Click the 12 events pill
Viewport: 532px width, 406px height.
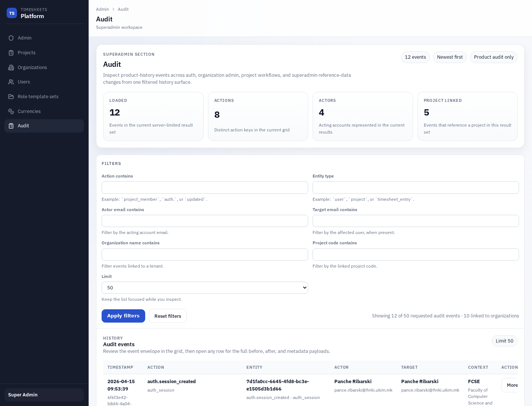(x=415, y=57)
